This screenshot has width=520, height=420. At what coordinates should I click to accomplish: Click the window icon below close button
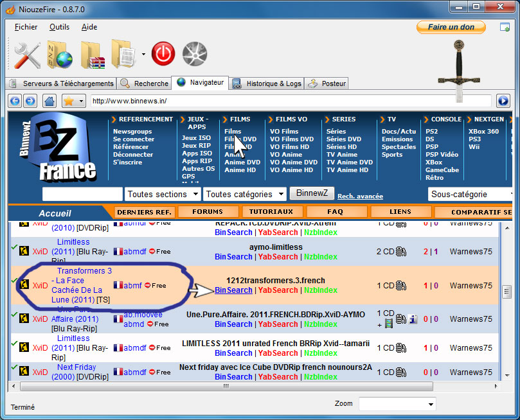[505, 27]
